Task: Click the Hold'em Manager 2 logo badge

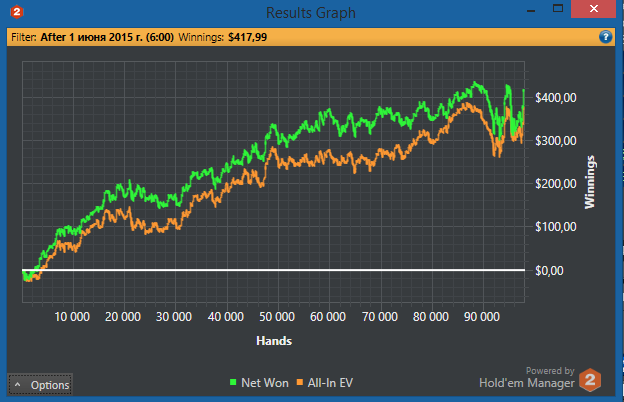Action: (x=590, y=380)
